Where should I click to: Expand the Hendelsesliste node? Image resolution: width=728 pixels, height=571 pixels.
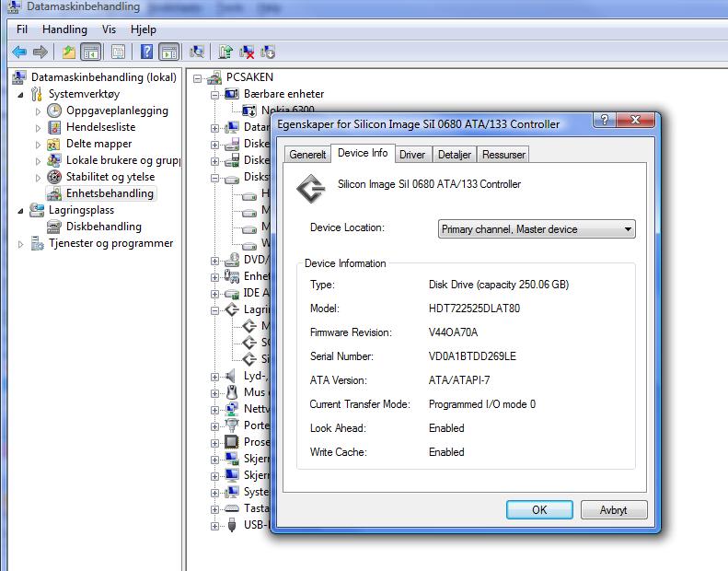coord(38,128)
